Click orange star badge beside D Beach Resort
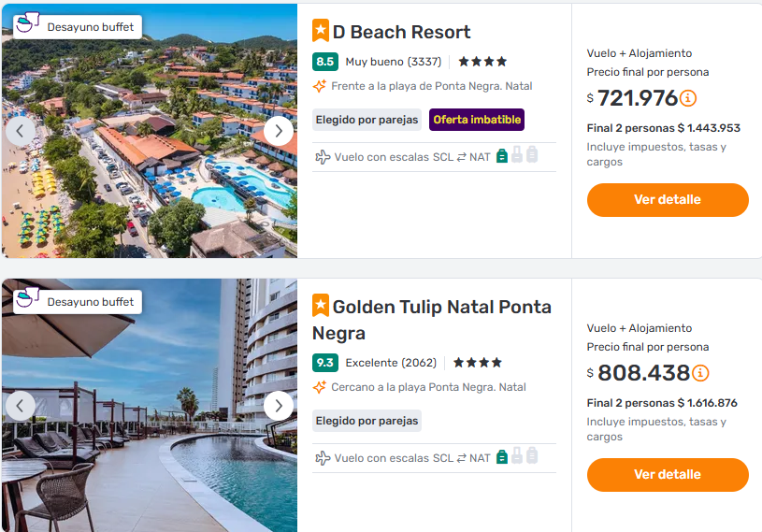The height and width of the screenshot is (532, 762). point(321,31)
